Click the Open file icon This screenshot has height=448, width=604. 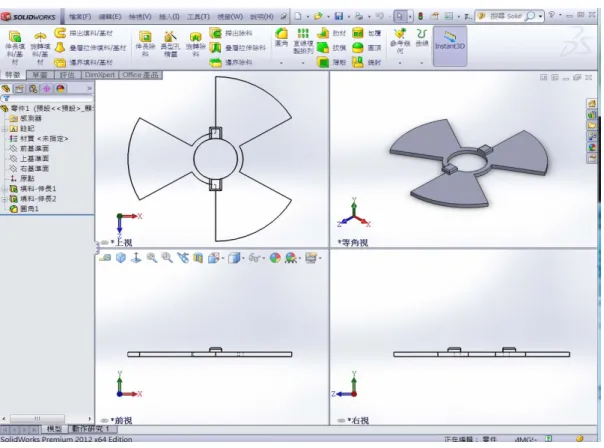point(318,16)
